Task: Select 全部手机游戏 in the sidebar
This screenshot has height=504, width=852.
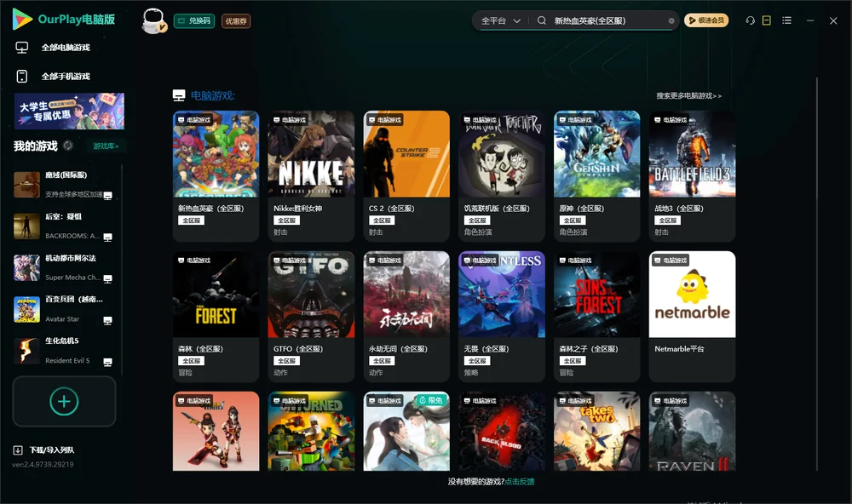Action: click(x=53, y=77)
